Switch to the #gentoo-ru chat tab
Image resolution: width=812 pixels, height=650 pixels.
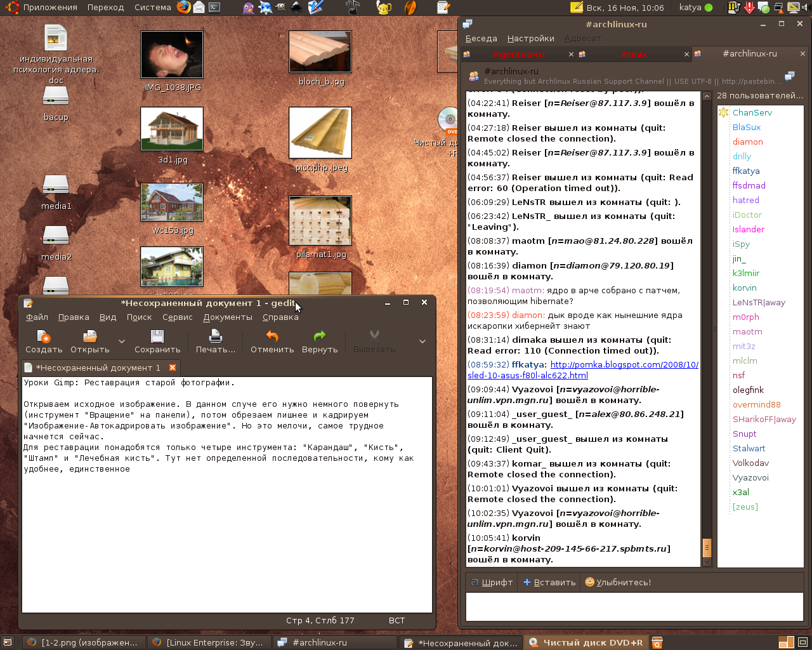(518, 55)
